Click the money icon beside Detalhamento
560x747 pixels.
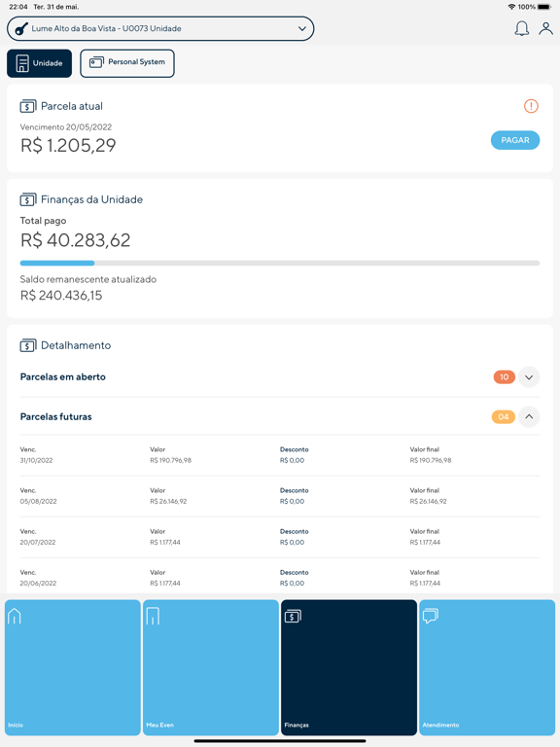pos(28,345)
